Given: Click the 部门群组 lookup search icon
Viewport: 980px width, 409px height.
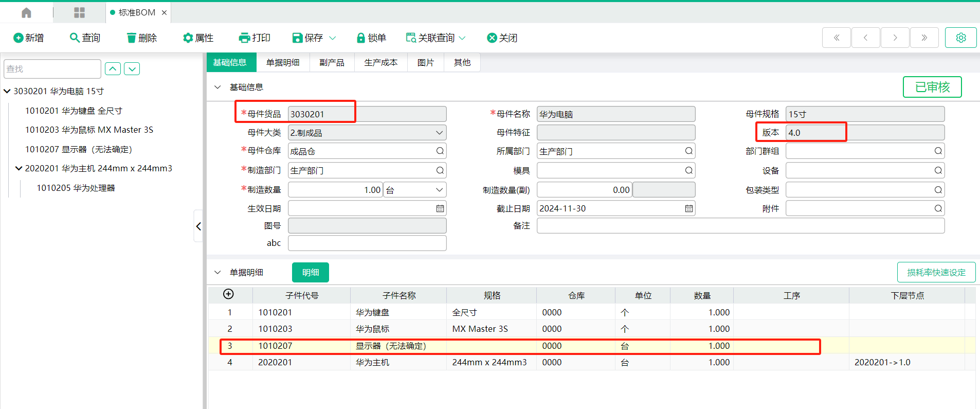Looking at the screenshot, I should click(938, 151).
